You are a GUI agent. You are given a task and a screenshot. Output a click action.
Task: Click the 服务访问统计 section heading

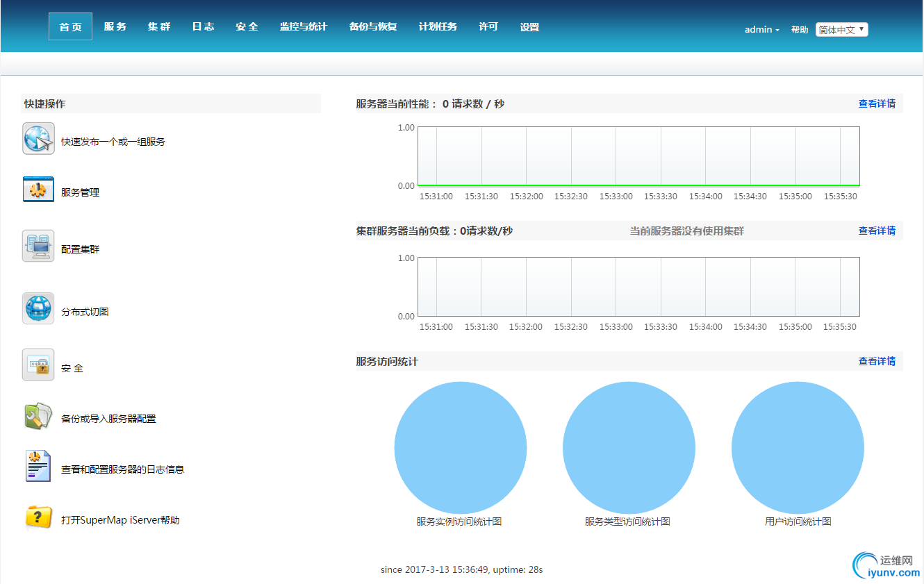pyautogui.click(x=388, y=361)
